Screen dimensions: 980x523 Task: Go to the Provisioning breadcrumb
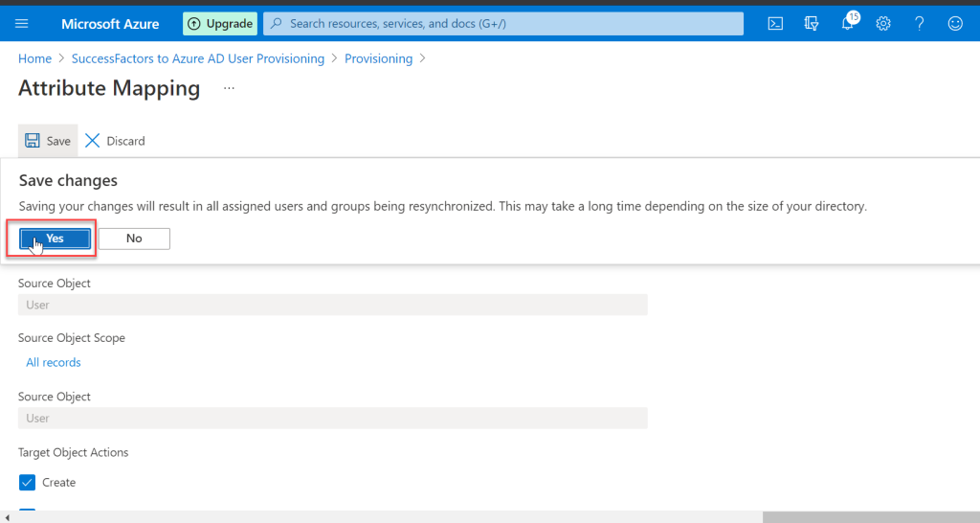point(379,58)
